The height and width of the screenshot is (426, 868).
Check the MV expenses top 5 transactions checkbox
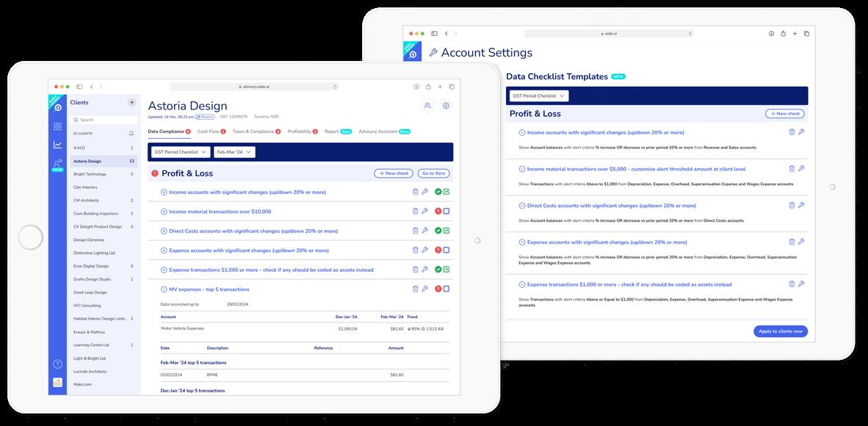(446, 289)
